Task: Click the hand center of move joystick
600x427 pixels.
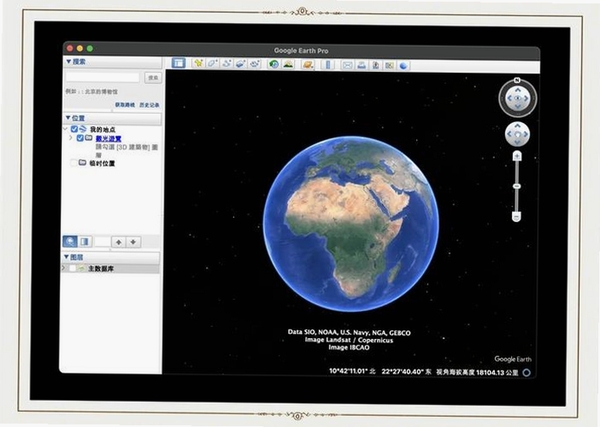Action: pos(518,134)
